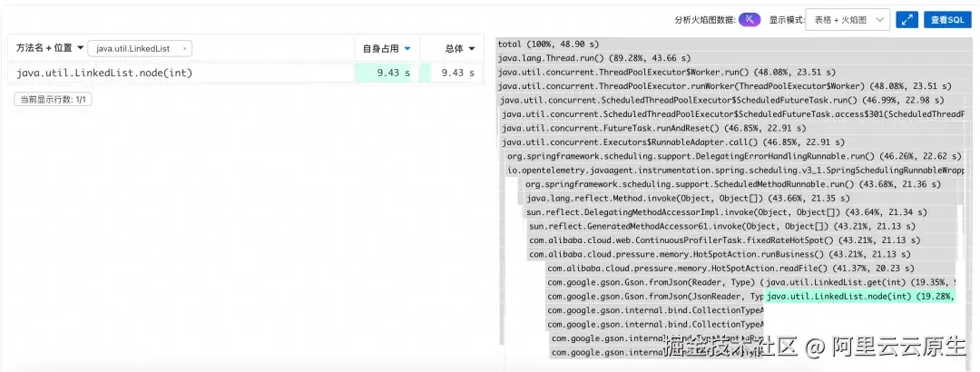Toggle the flame graph analysis switch
The width and height of the screenshot is (980, 372).
(749, 19)
